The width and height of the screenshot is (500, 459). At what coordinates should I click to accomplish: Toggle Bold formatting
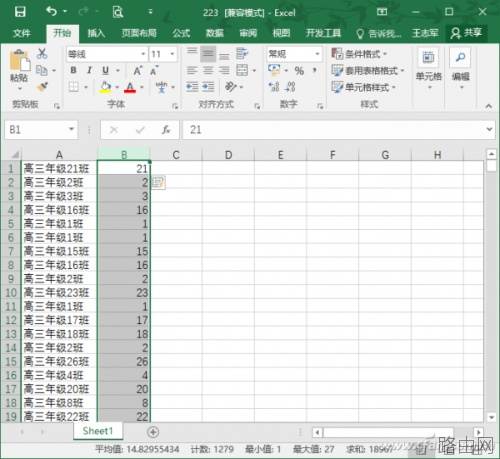(x=73, y=70)
